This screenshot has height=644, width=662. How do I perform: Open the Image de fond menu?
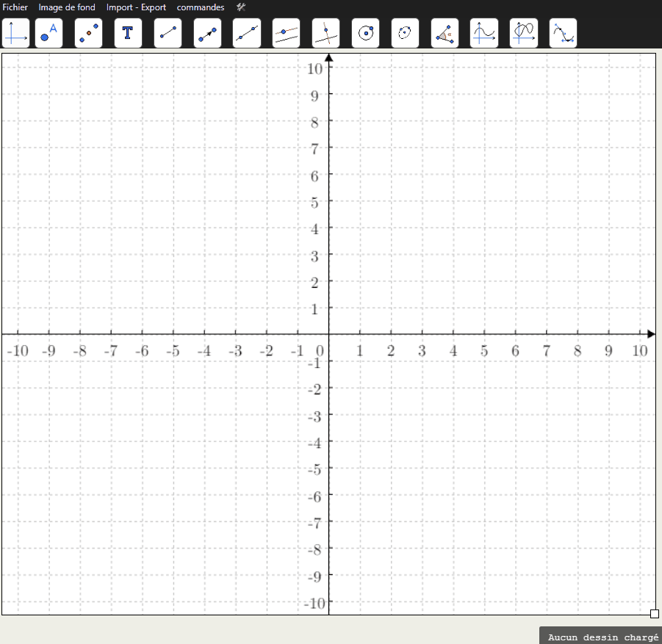(x=67, y=7)
